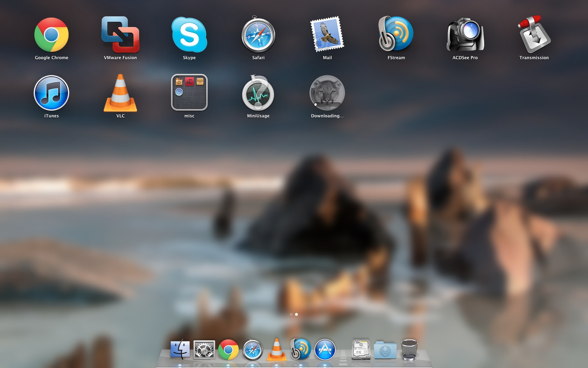Select the second Launchpad page dot
The image size is (588, 368).
296,314
